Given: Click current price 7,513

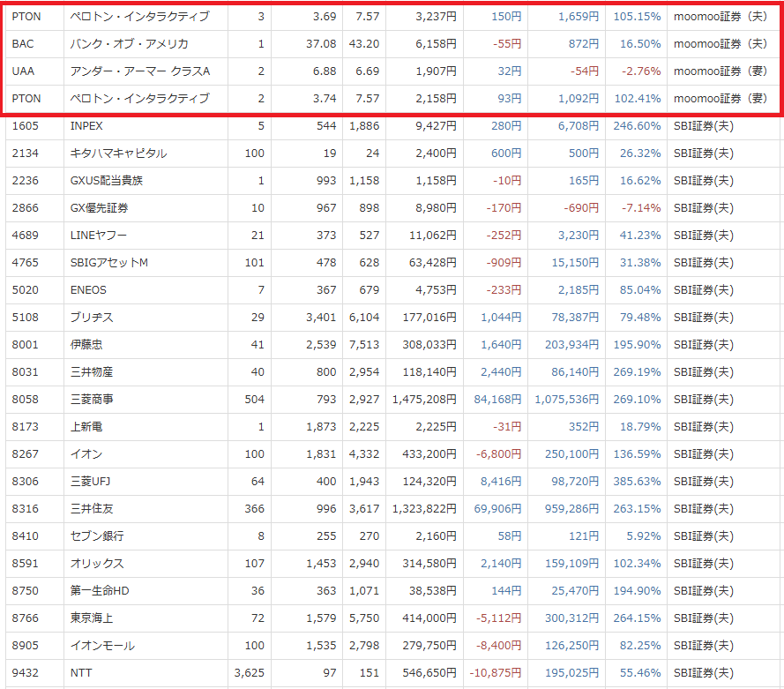Looking at the screenshot, I should coord(364,344).
